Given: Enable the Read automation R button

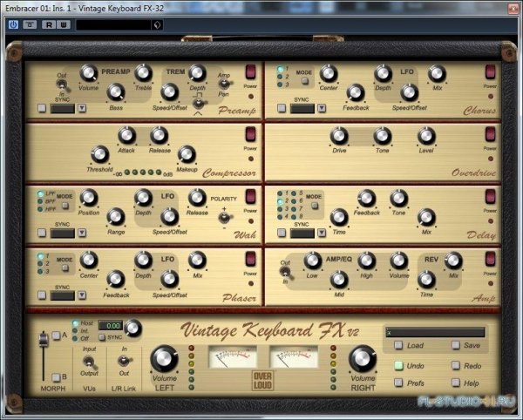Looking at the screenshot, I should 49,24.
